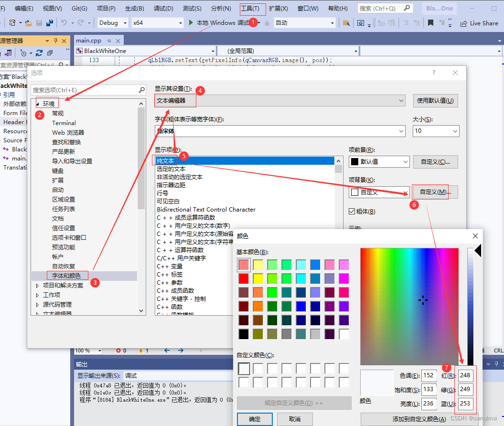Select 键盘 in the options tree
This screenshot has height=426, width=504.
pyautogui.click(x=58, y=170)
